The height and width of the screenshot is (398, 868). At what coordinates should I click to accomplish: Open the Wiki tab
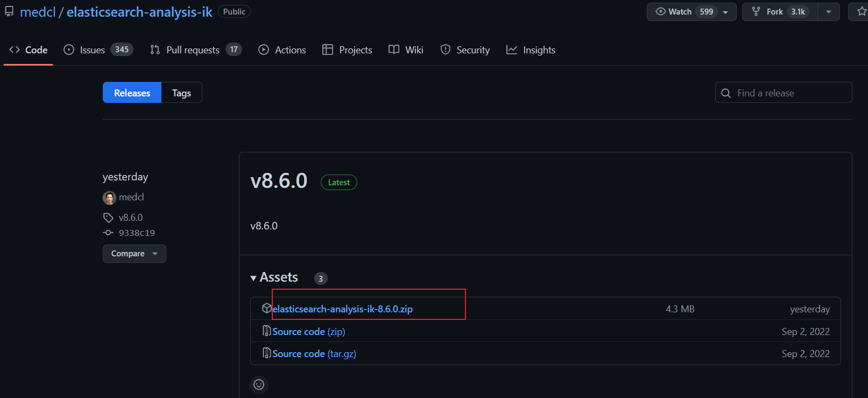(x=406, y=50)
